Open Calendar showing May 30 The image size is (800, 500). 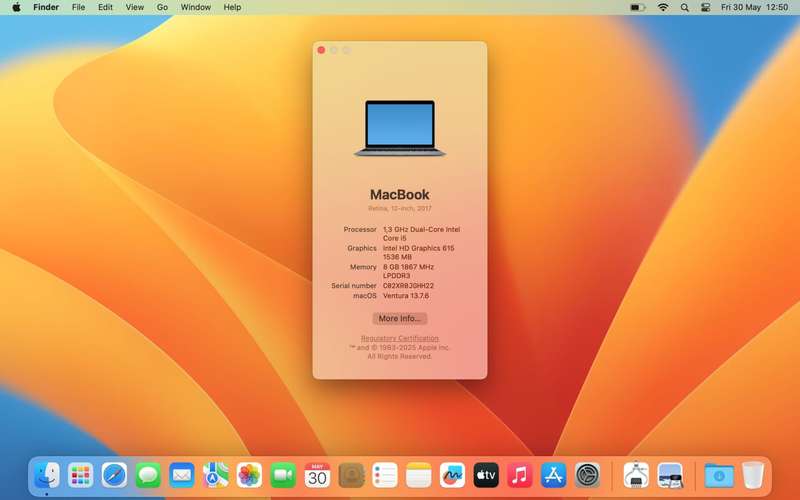point(317,476)
